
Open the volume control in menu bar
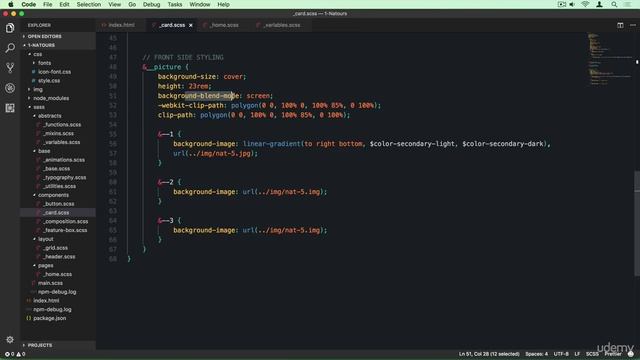572,4
